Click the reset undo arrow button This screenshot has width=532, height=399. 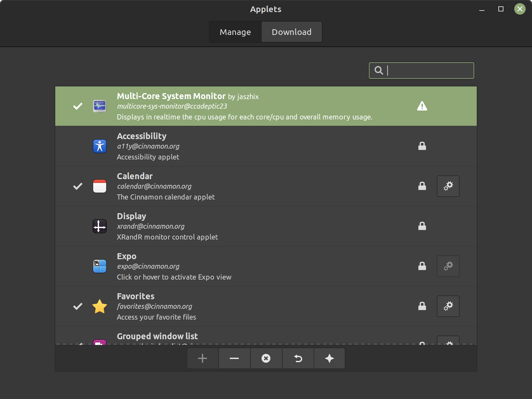click(x=298, y=358)
